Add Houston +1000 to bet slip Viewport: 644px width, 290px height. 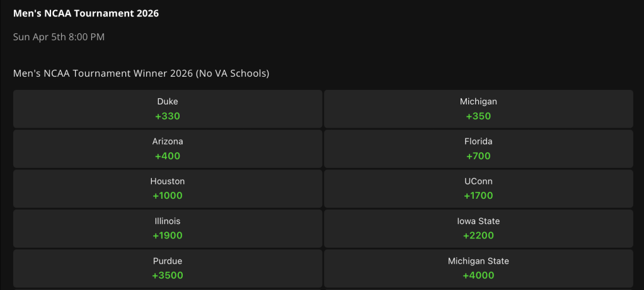[x=168, y=188]
